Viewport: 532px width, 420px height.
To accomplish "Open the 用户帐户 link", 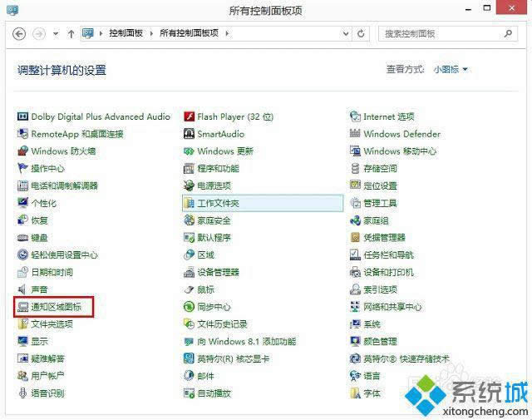I will click(48, 376).
